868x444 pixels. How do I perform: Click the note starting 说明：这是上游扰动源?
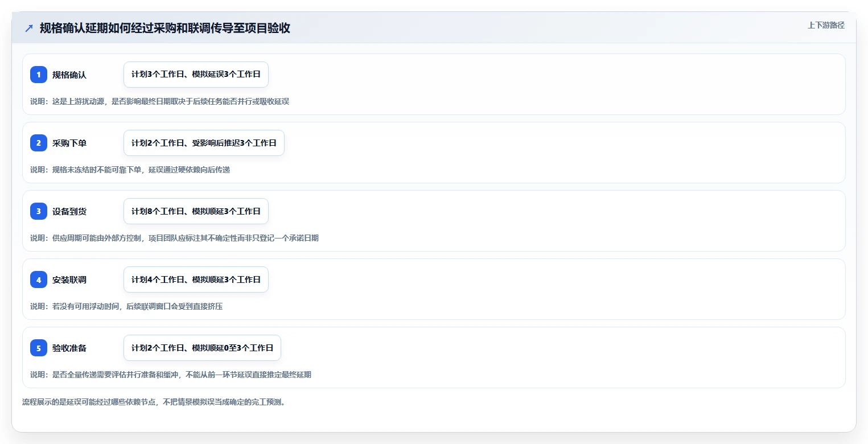tap(159, 101)
